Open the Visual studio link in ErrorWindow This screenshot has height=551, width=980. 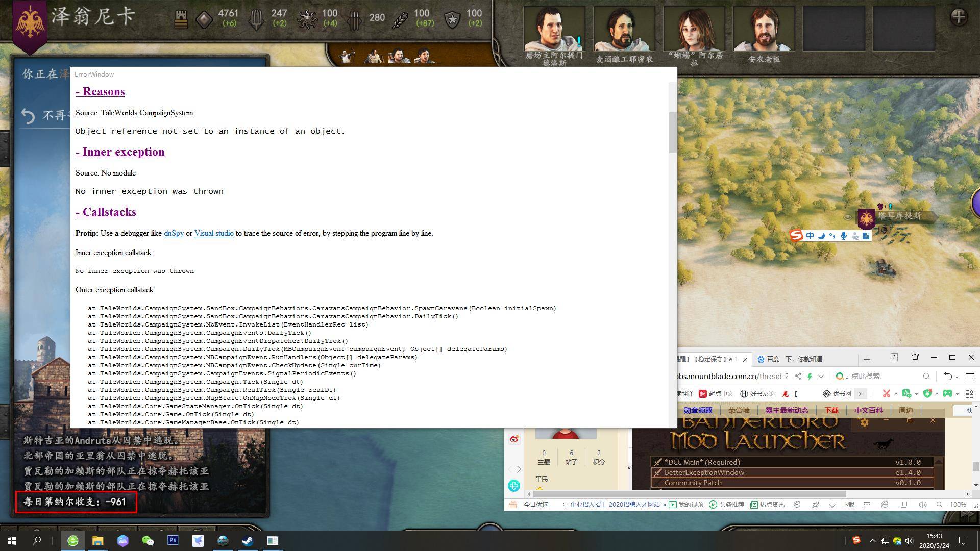[214, 233]
